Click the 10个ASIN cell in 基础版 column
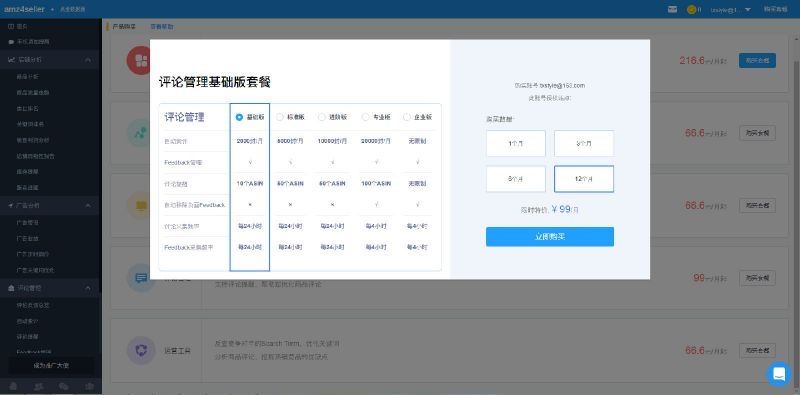This screenshot has width=800, height=395. pos(249,183)
